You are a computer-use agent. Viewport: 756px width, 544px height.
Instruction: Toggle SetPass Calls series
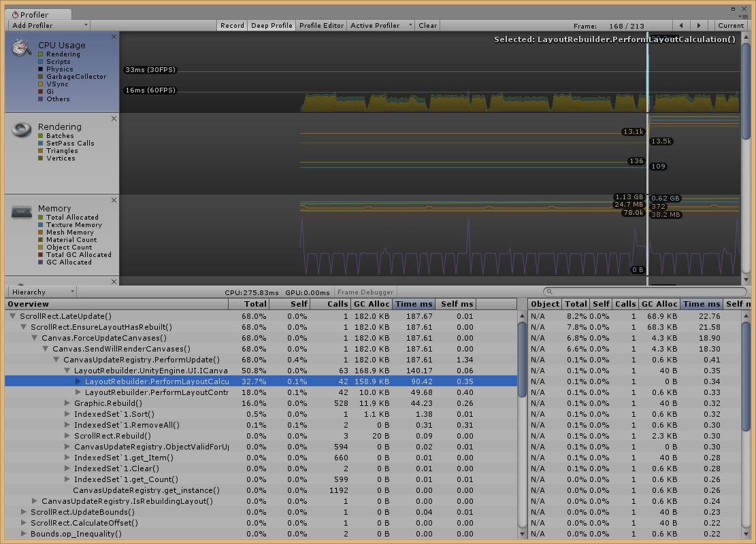point(41,143)
